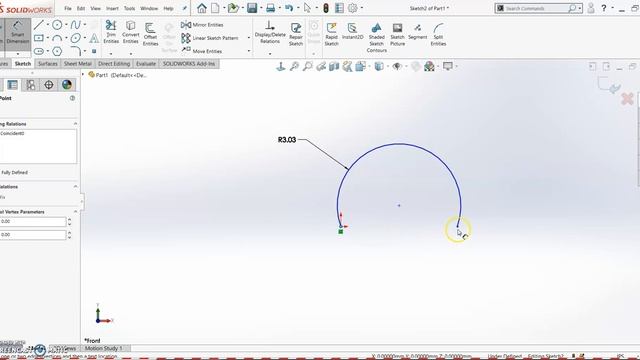Toggle Shaded Sketch Contours
The width and height of the screenshot is (640, 360).
pyautogui.click(x=376, y=38)
